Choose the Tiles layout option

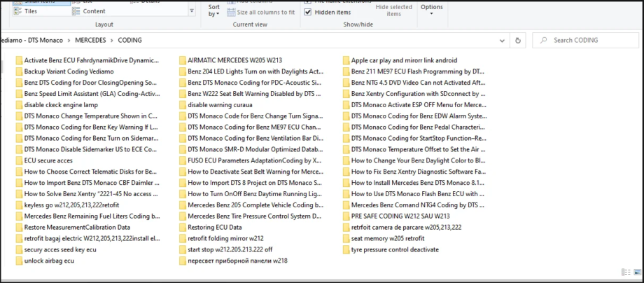pyautogui.click(x=25, y=11)
